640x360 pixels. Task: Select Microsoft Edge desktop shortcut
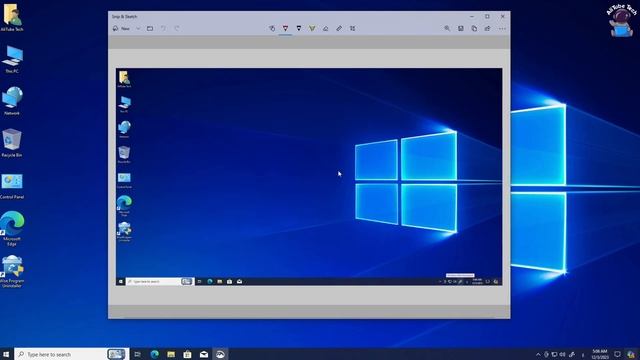12,229
